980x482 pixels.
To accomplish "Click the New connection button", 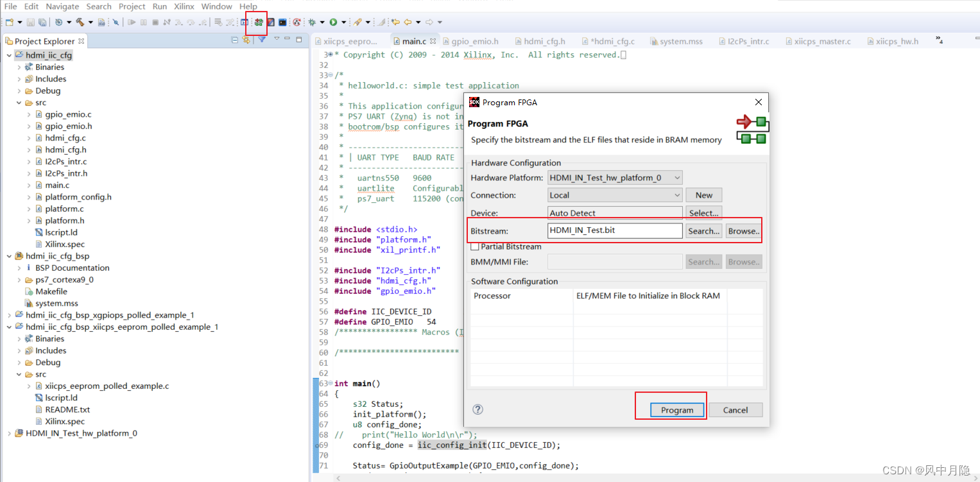I will click(x=704, y=195).
